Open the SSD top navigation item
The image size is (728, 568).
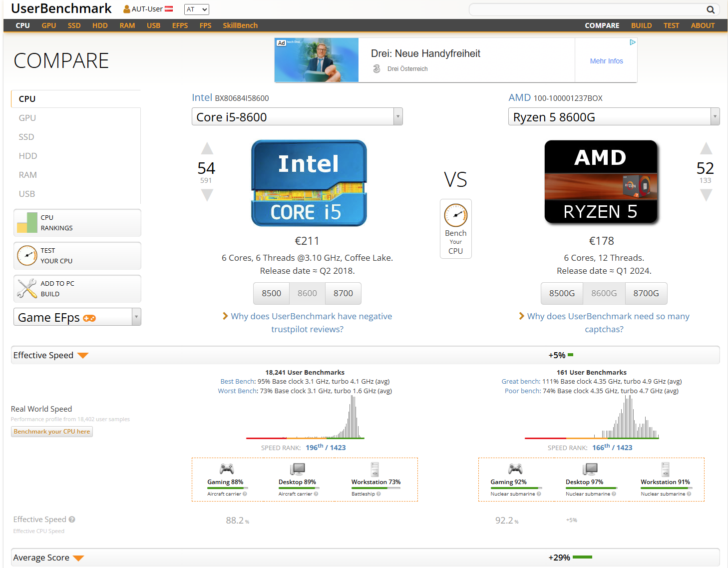pyautogui.click(x=74, y=25)
